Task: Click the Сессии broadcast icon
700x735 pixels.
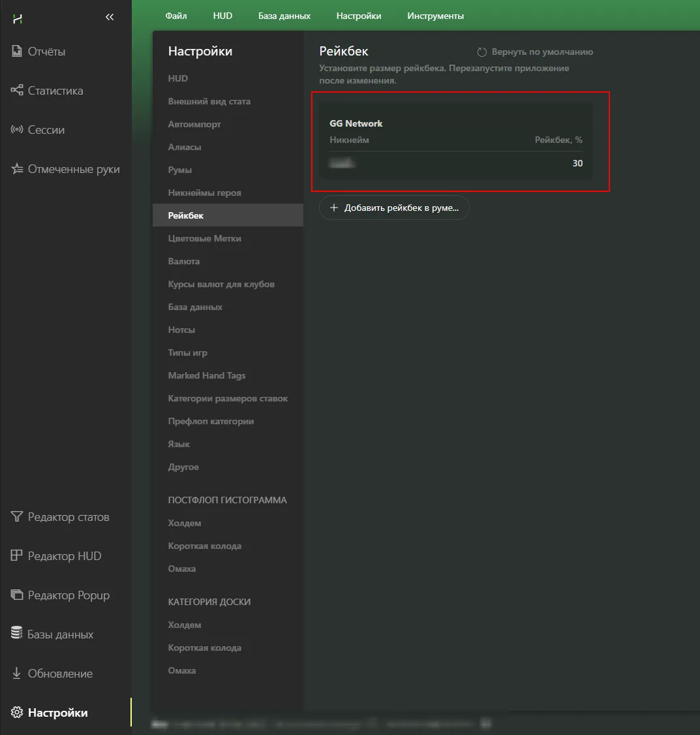Action: point(17,130)
